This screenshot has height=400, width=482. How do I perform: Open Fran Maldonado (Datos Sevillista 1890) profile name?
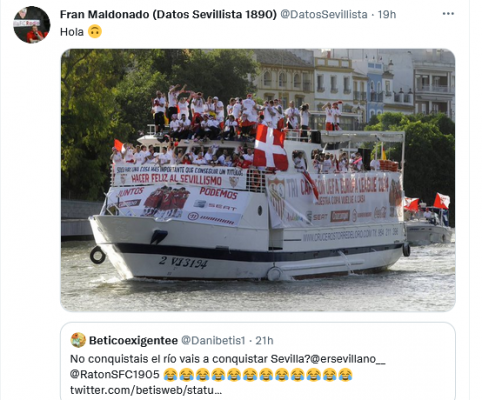[x=168, y=14]
